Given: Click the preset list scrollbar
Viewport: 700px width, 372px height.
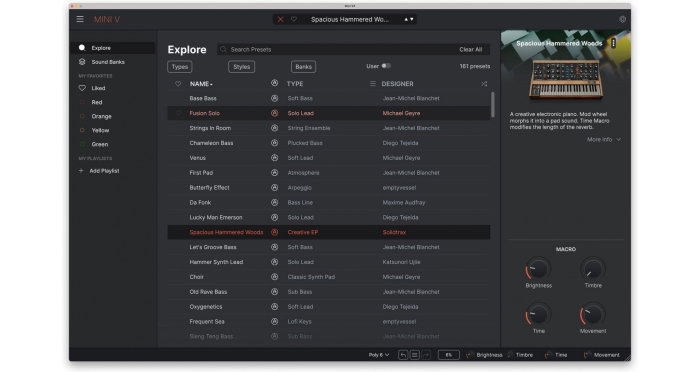Looking at the screenshot, I should click(493, 105).
